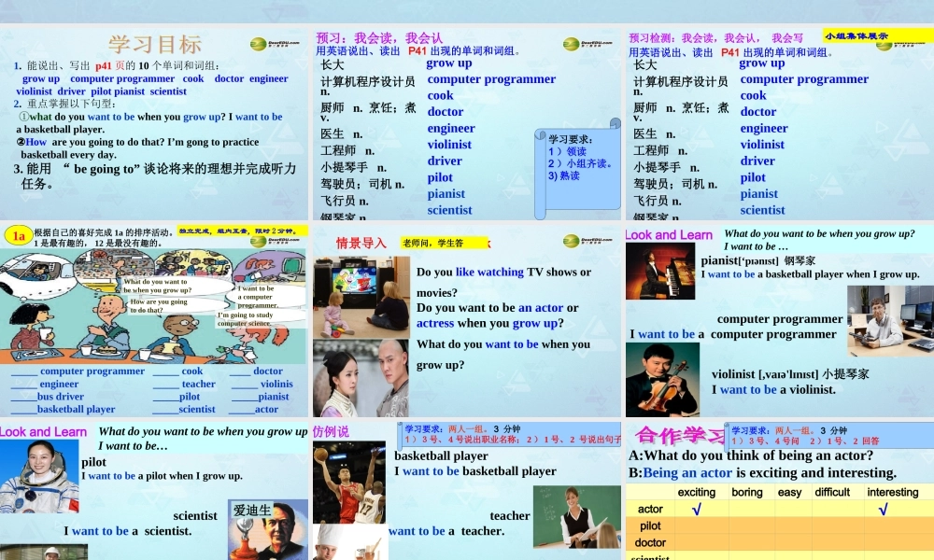
Task: Mark the boring cell for pilot
Action: 747,525
